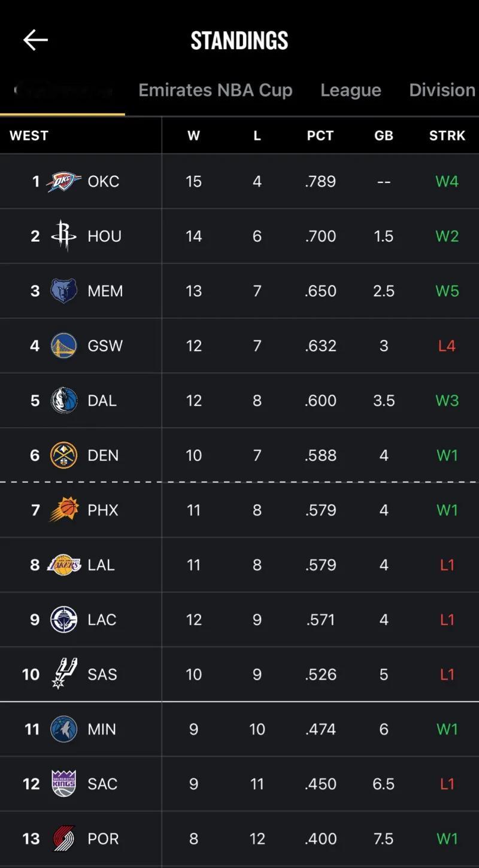479x868 pixels.
Task: Tap the San Antonio Spurs logo
Action: tap(64, 674)
